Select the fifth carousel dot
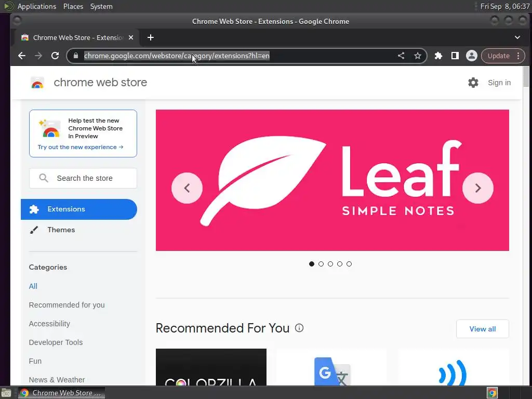The image size is (532, 399). point(349,264)
